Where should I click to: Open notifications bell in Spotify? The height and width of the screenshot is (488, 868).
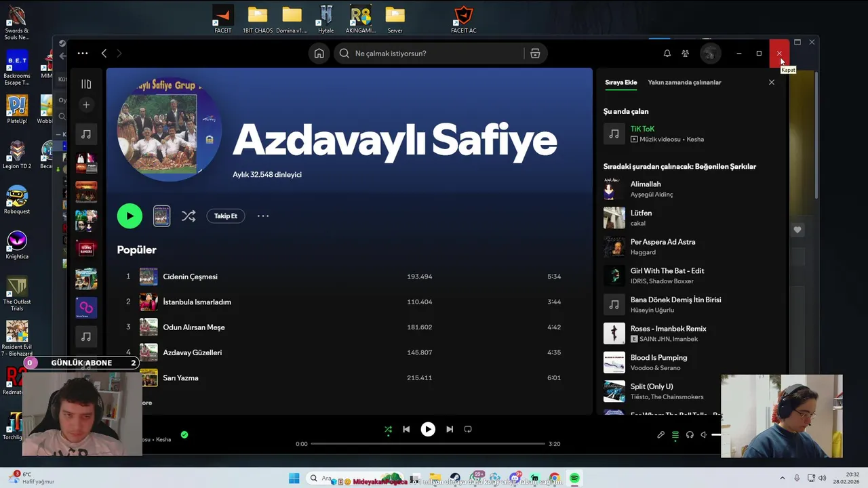click(x=667, y=54)
